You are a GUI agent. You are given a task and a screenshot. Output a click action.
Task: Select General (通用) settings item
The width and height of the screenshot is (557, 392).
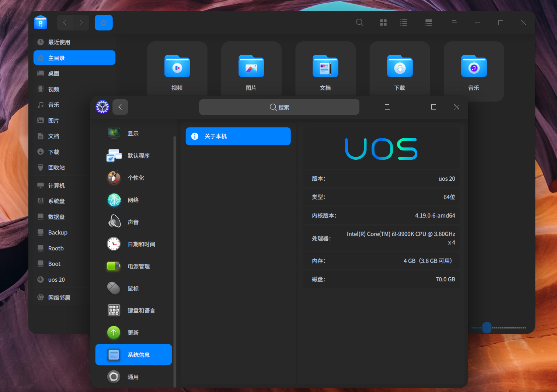point(133,377)
